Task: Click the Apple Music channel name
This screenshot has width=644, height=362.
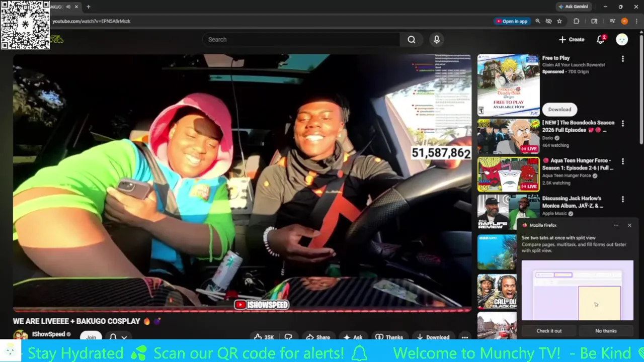Action: pos(555,214)
